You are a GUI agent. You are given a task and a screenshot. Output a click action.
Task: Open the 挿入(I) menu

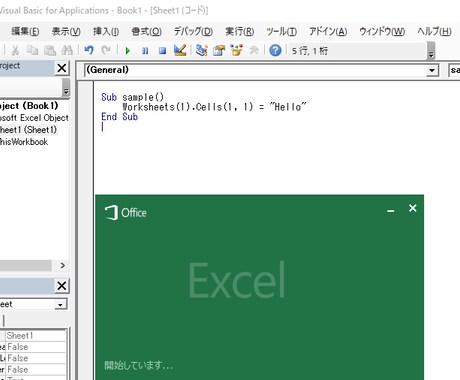pos(106,31)
